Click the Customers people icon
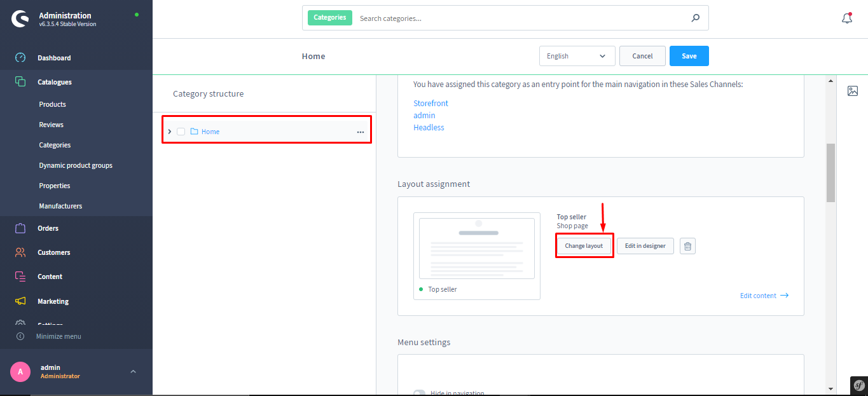868x396 pixels. click(x=20, y=252)
